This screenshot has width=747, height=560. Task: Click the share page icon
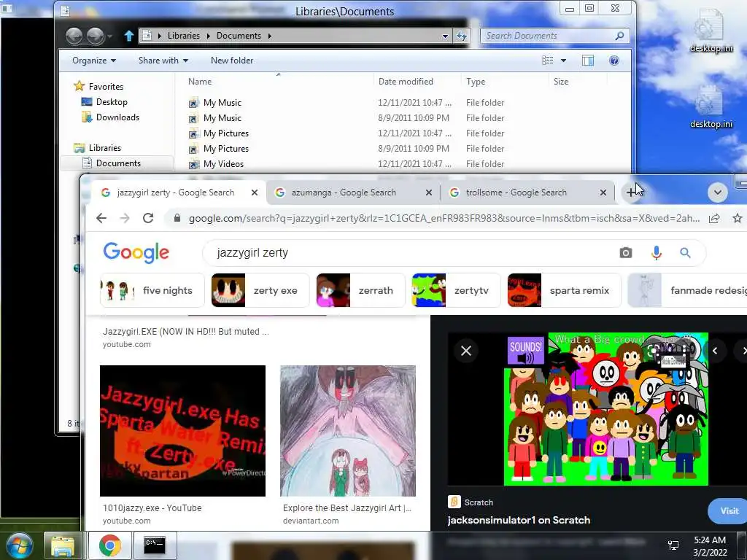coord(713,218)
